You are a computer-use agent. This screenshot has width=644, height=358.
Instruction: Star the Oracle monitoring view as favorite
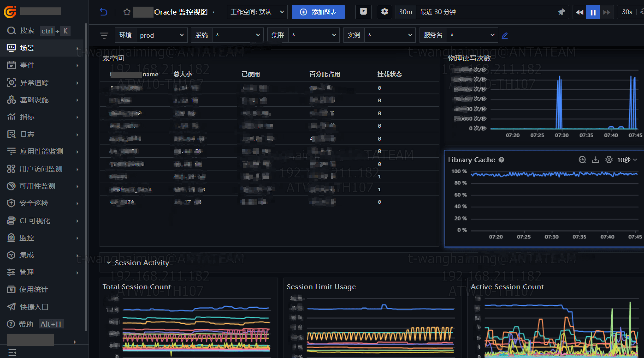[127, 12]
